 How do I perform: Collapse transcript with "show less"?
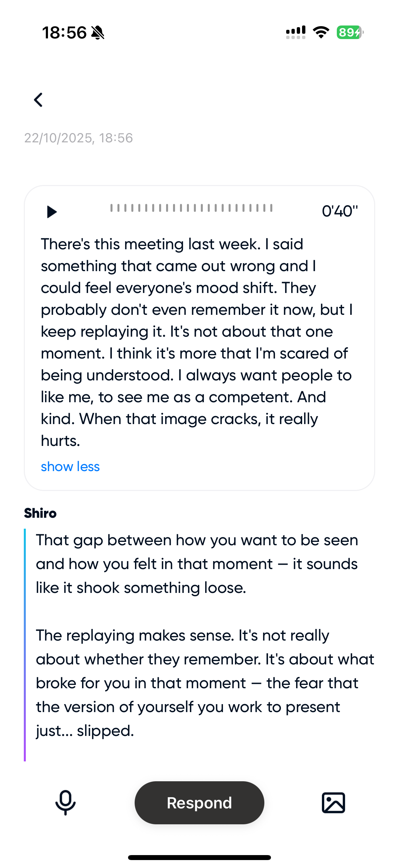(70, 467)
